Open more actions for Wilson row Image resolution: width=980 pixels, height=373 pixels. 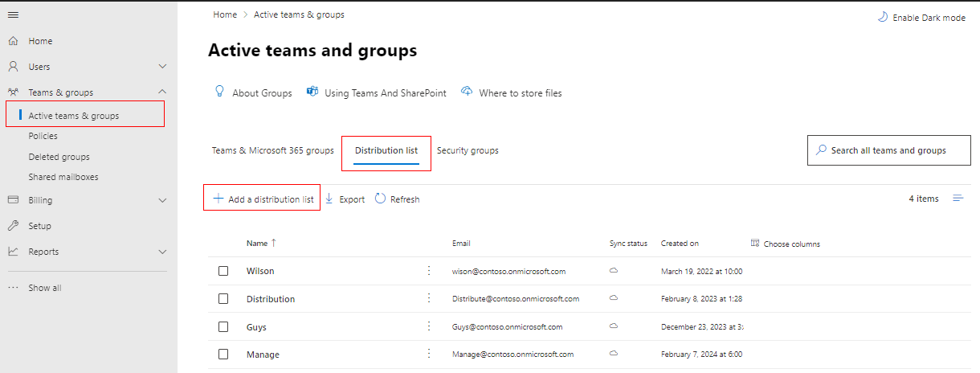pyautogui.click(x=429, y=271)
